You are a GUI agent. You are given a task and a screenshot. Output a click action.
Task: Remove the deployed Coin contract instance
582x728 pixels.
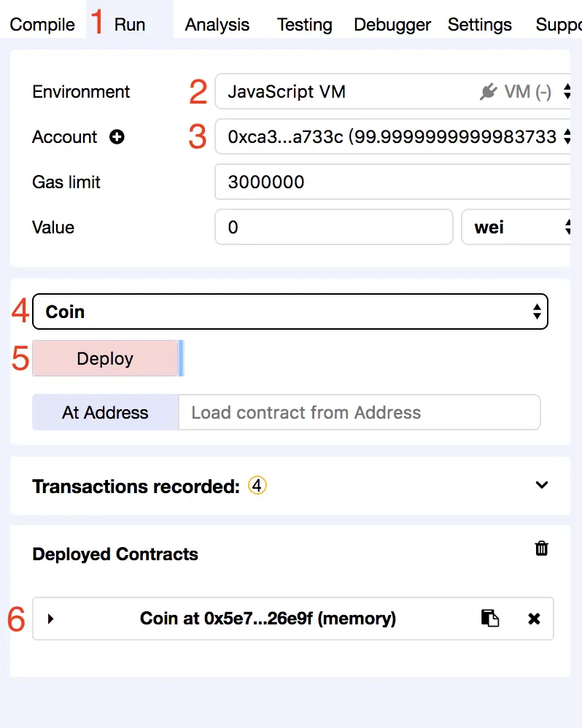coord(534,619)
